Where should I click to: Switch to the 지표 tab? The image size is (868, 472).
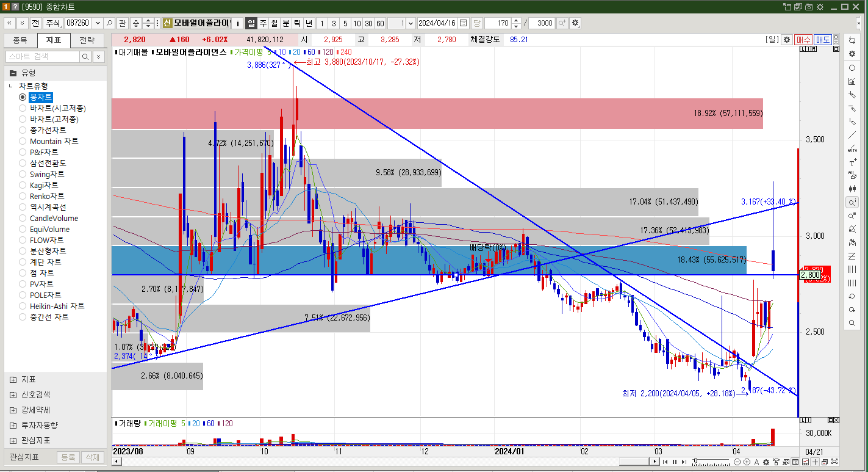tap(54, 40)
